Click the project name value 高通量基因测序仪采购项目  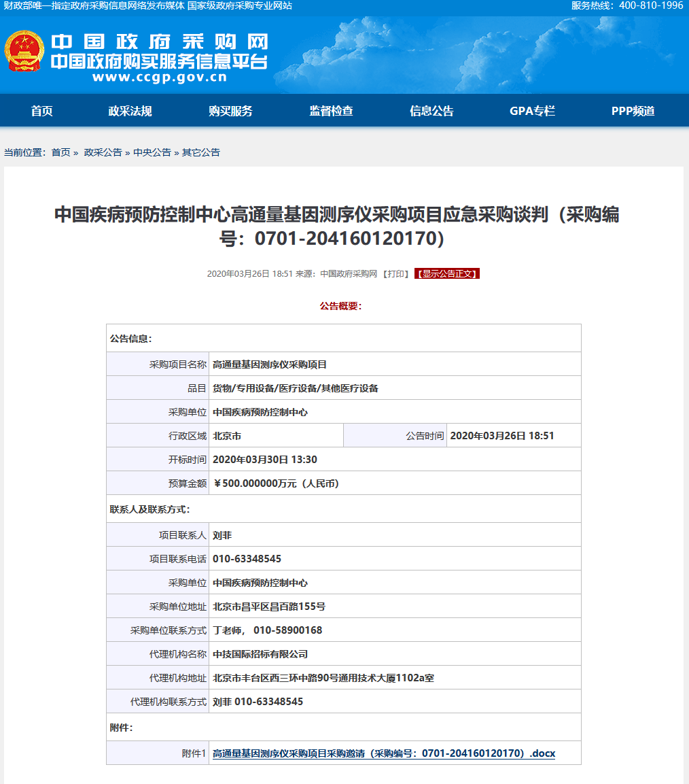tap(269, 364)
